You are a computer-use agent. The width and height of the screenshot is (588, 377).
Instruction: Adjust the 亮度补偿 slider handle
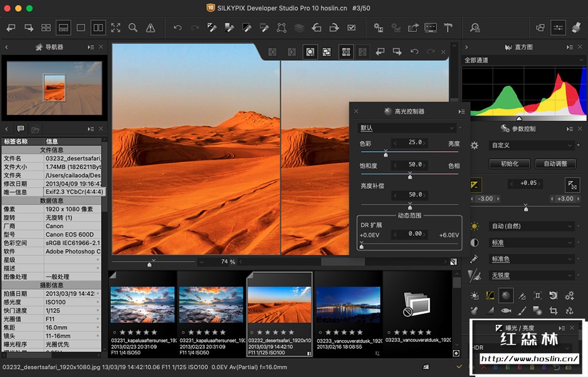(410, 206)
